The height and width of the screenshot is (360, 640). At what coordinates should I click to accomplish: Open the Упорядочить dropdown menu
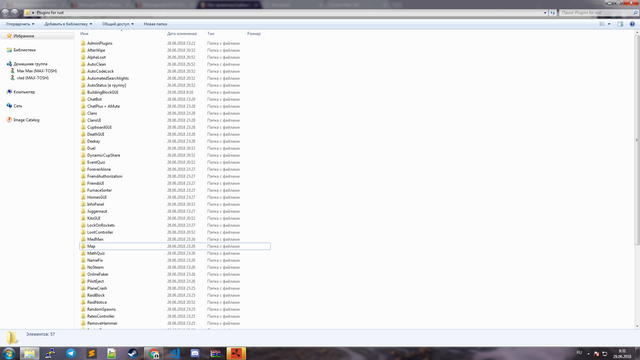(20, 24)
